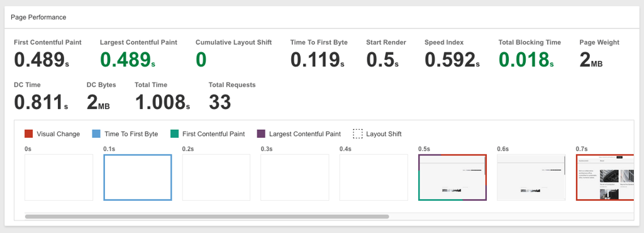The width and height of the screenshot is (644, 233).
Task: Click the DC Bytes 2MB value
Action: [x=98, y=102]
